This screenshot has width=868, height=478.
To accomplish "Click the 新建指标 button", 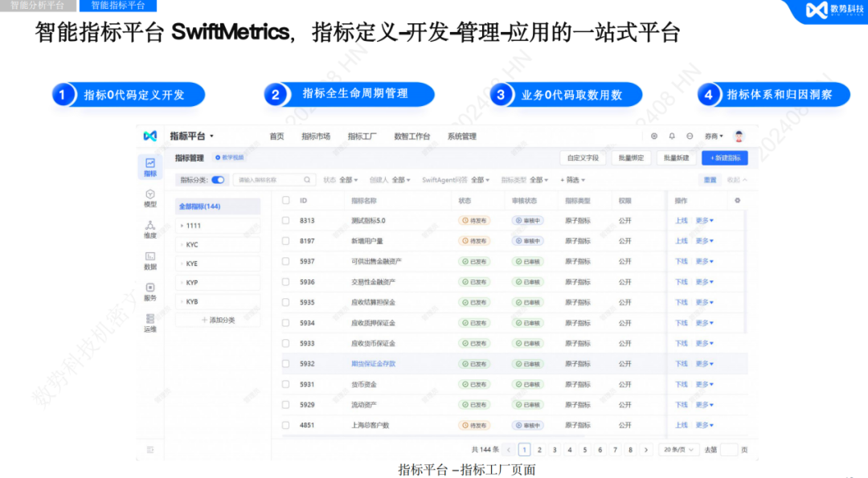I will 727,158.
